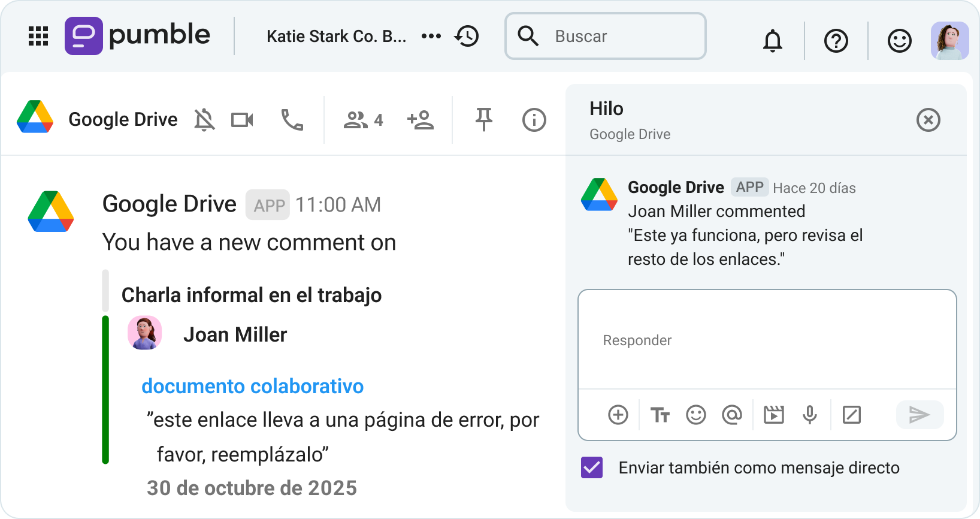Viewport: 980px width, 519px height.
Task: Send the reply message
Action: point(919,415)
